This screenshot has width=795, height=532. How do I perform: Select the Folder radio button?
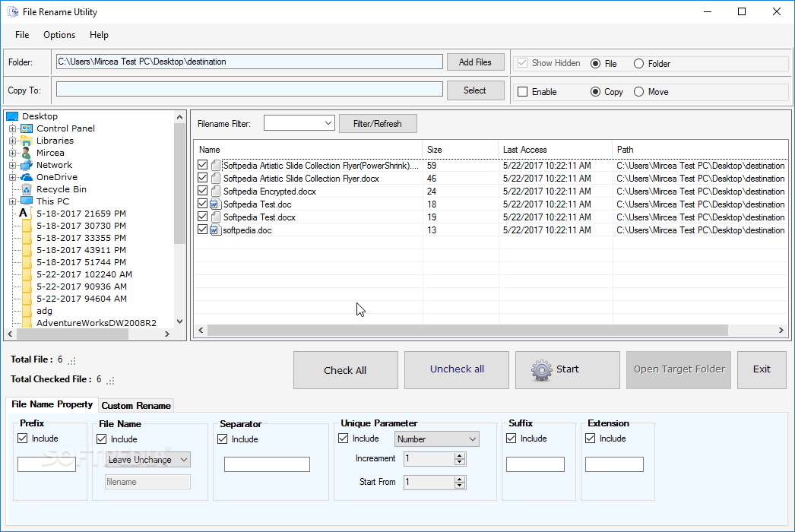[638, 63]
